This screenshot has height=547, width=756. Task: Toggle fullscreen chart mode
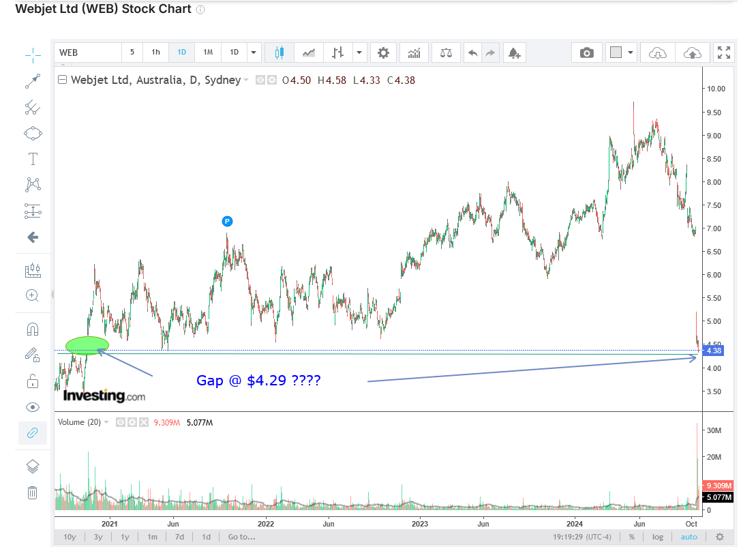click(724, 53)
